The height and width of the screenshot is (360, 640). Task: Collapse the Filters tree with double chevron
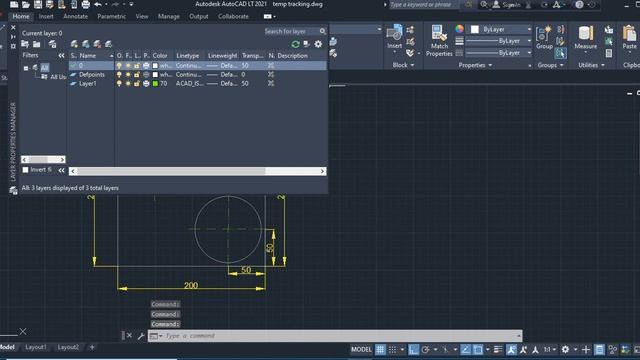click(x=61, y=55)
